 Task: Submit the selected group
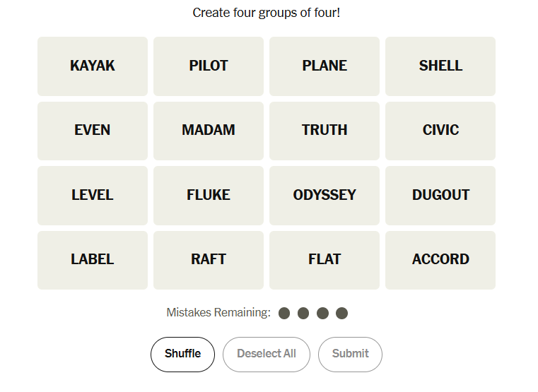350,354
